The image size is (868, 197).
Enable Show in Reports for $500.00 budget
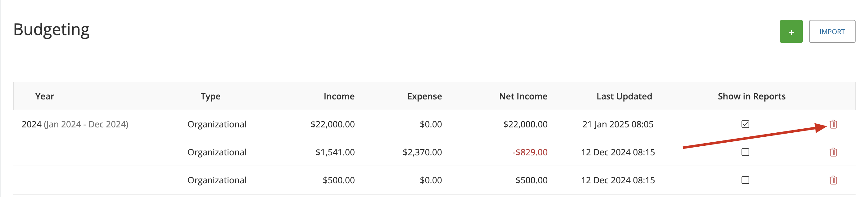(745, 180)
